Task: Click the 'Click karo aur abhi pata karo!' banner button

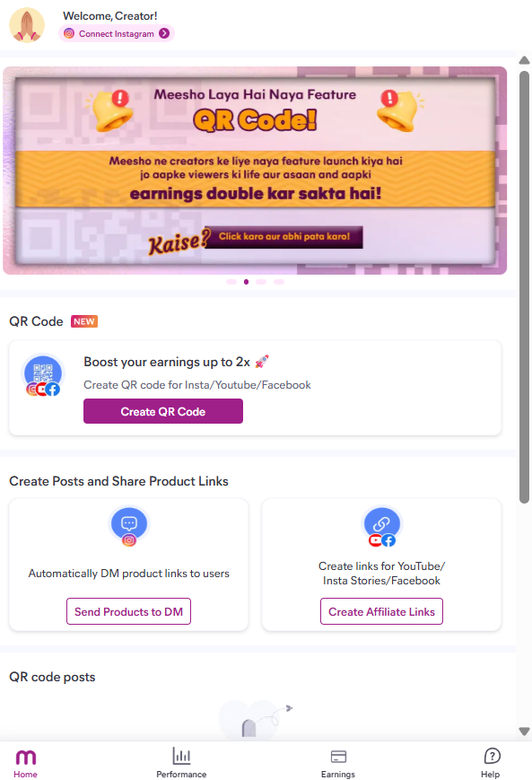Action: tap(283, 237)
